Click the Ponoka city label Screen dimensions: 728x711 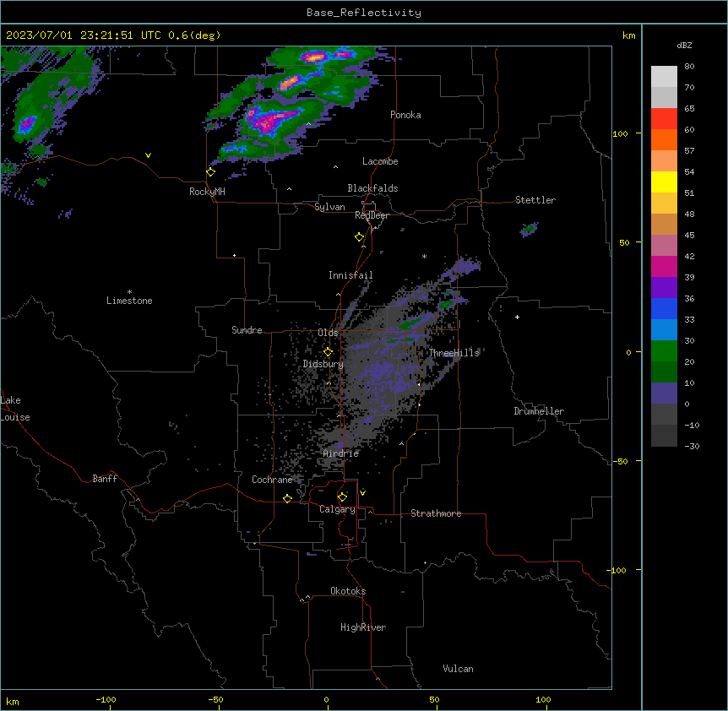(405, 115)
